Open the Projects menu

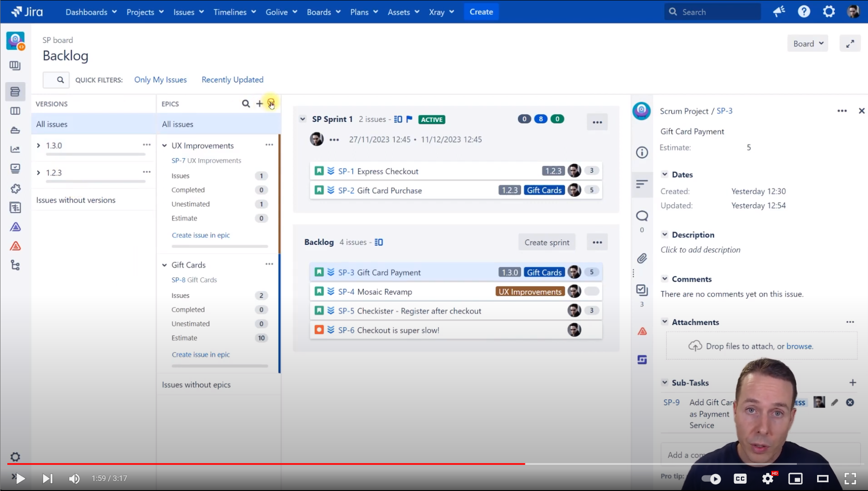coord(145,12)
